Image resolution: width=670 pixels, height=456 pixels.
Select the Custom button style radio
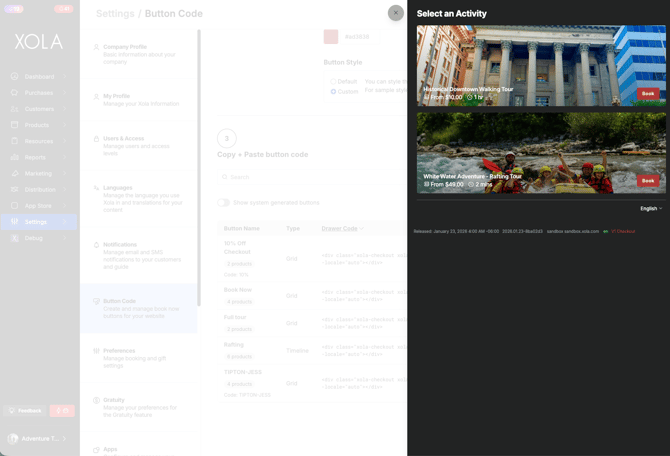pos(333,92)
